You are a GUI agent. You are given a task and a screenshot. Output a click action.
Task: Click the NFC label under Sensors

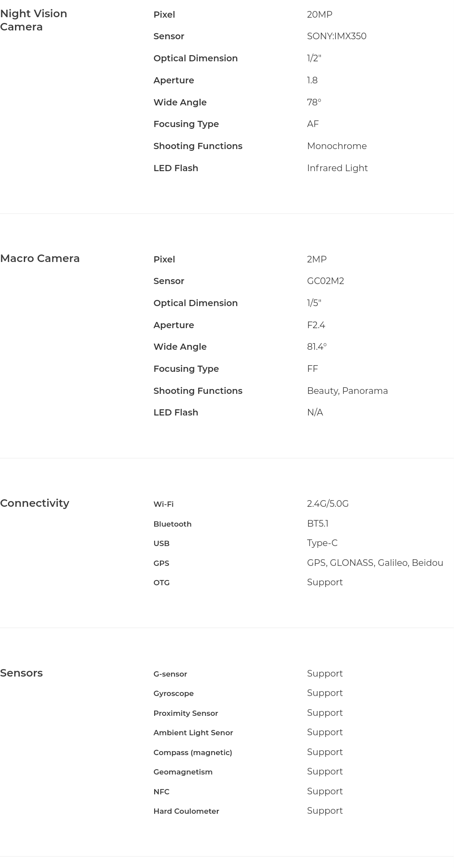tap(161, 792)
